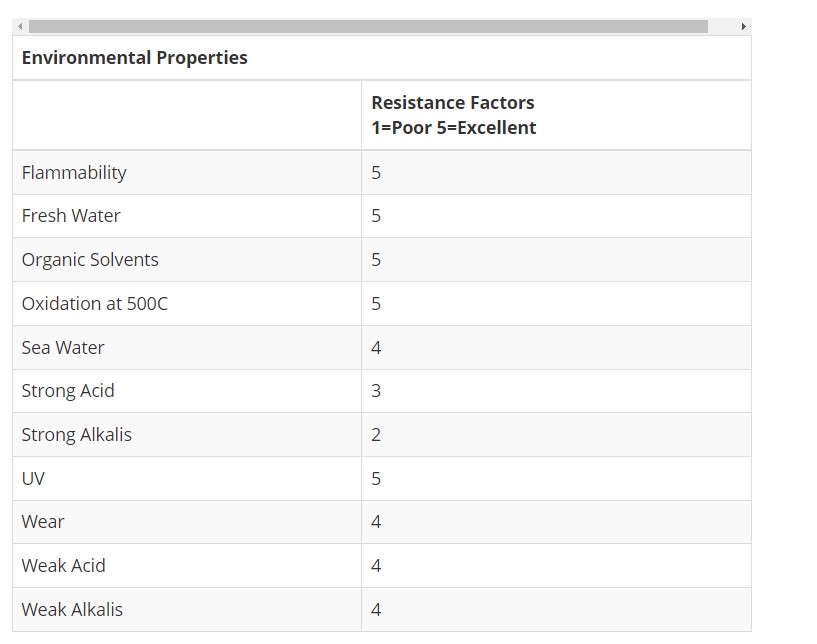This screenshot has width=817, height=644.
Task: Click the scrollbar left arrow
Action: 20,27
